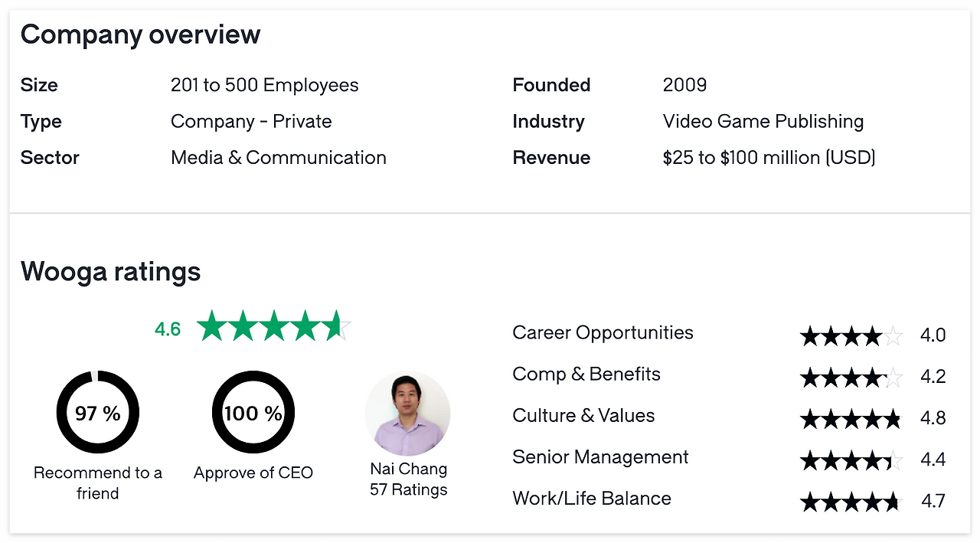Image resolution: width=980 pixels, height=543 pixels.
Task: Click the Culture & Values star rating
Action: pyautogui.click(x=851, y=418)
